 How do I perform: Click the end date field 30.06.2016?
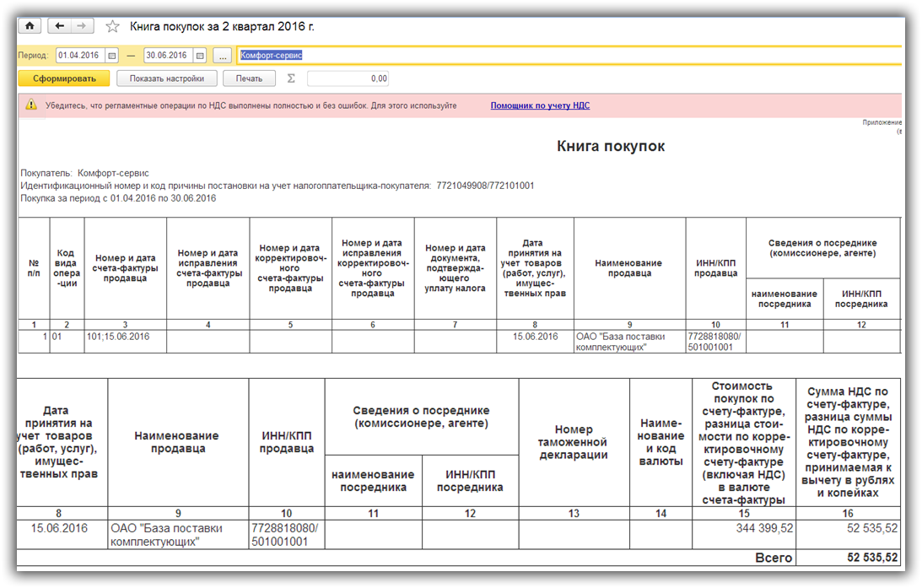click(167, 56)
